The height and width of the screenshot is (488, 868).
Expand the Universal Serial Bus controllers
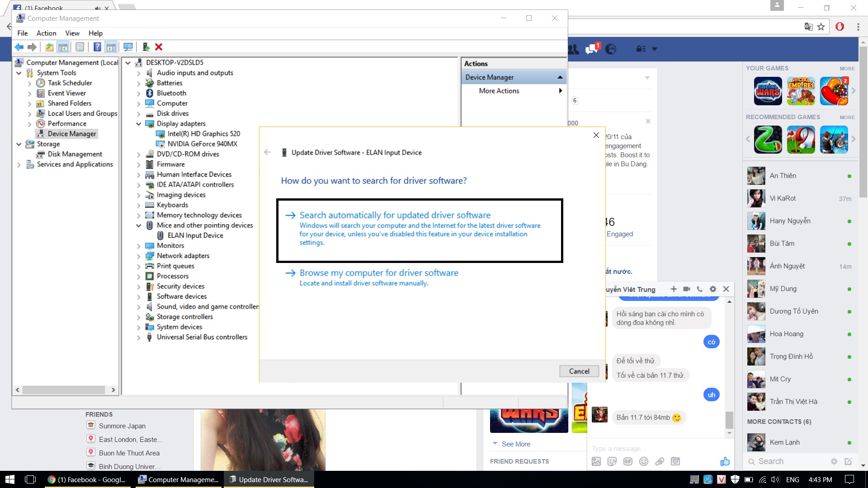(x=137, y=337)
